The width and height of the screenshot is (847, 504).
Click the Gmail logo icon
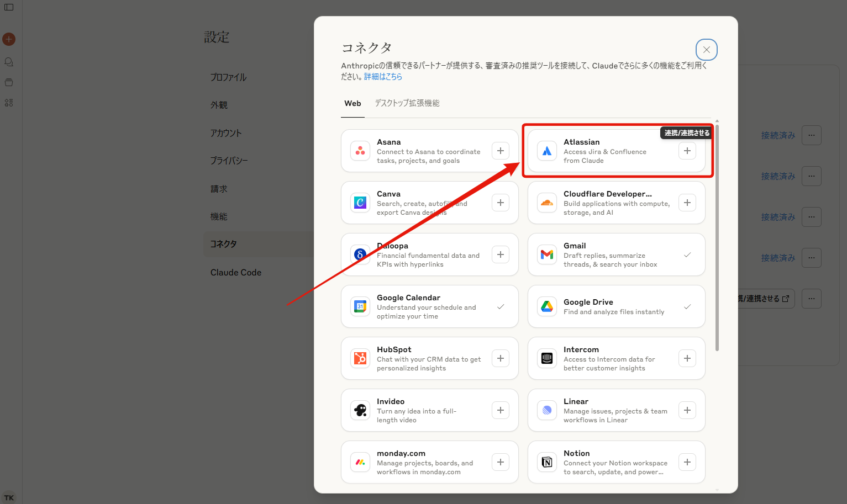click(547, 254)
